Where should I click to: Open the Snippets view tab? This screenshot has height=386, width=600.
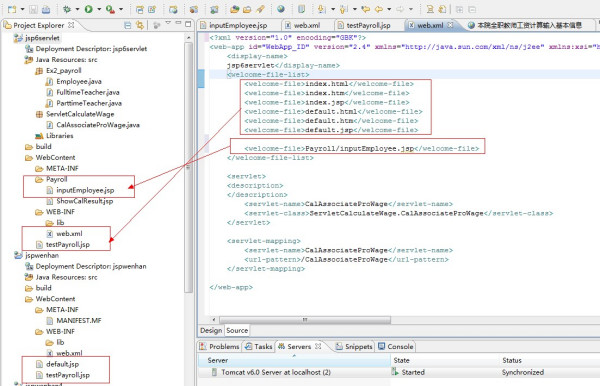point(354,346)
